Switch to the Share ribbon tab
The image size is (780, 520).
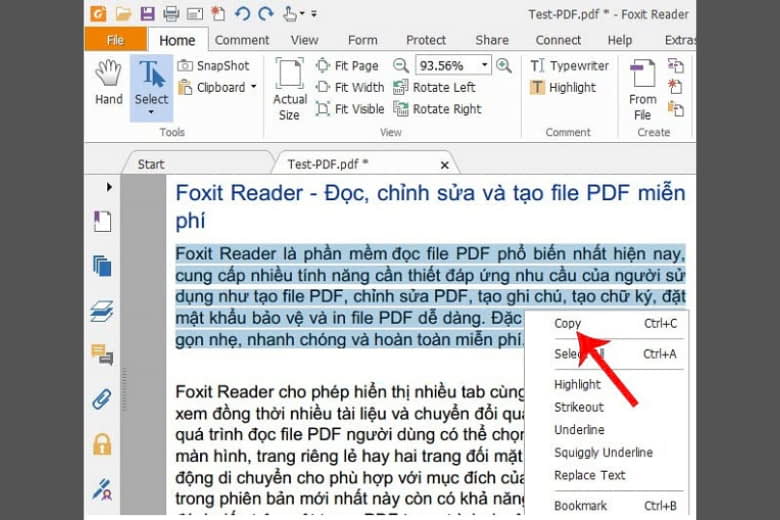[492, 40]
